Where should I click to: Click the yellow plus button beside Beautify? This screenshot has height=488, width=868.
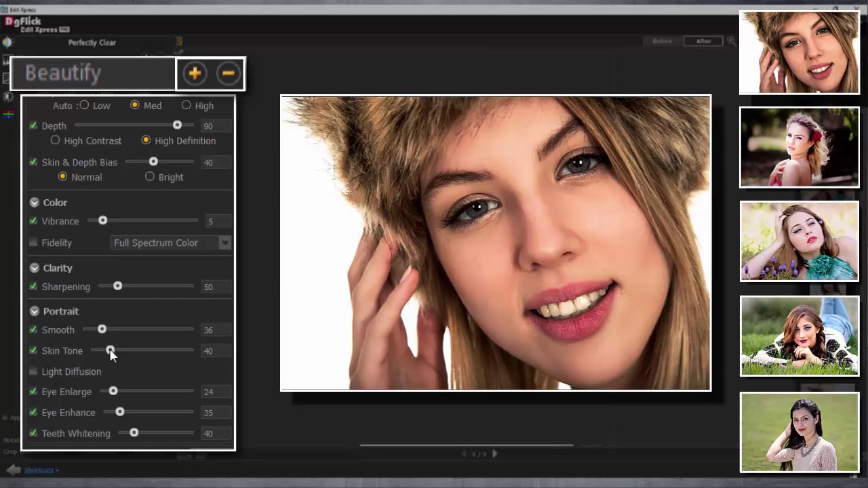tap(195, 73)
